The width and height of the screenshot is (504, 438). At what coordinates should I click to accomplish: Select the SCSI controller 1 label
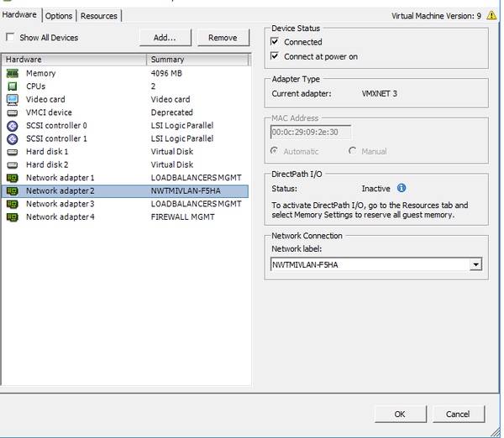pyautogui.click(x=56, y=138)
